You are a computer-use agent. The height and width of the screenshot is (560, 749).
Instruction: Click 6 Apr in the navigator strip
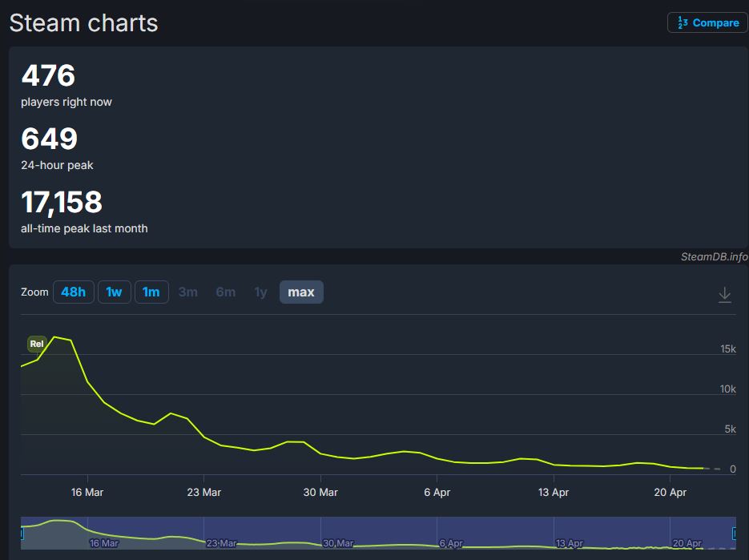coord(451,543)
